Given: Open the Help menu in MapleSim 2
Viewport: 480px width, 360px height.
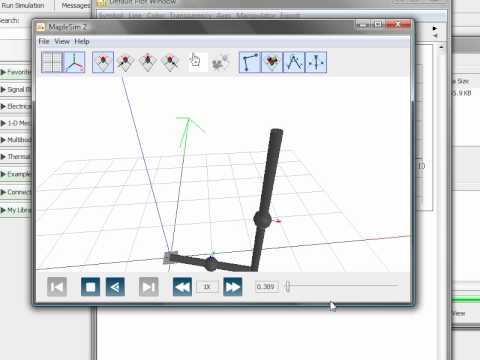Looking at the screenshot, I should click(82, 42).
